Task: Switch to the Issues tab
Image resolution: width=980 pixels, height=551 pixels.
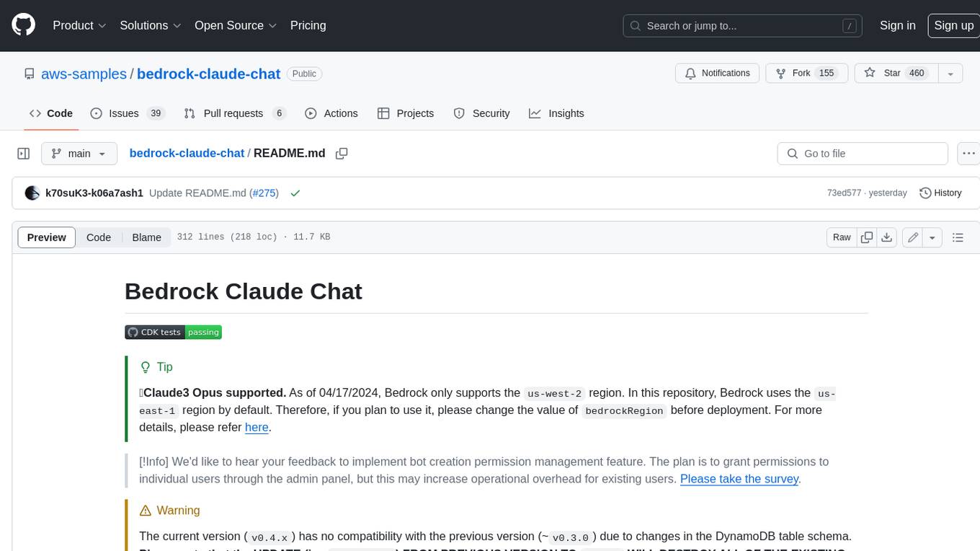Action: click(x=128, y=113)
